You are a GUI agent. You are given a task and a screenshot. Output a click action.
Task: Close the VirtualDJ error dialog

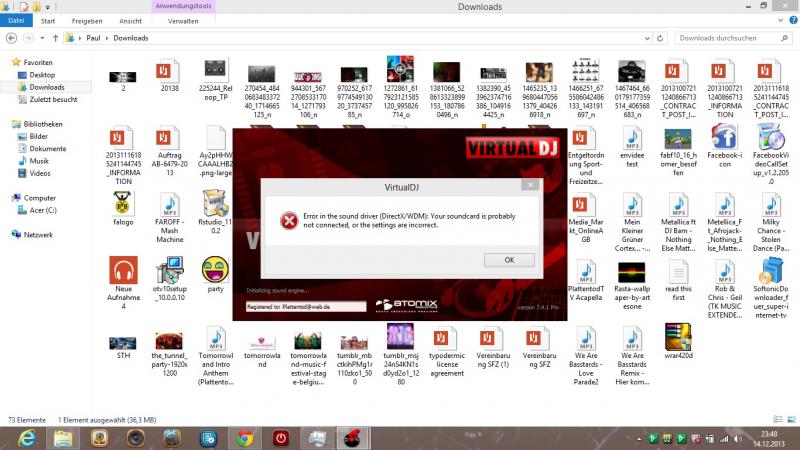coord(530,185)
